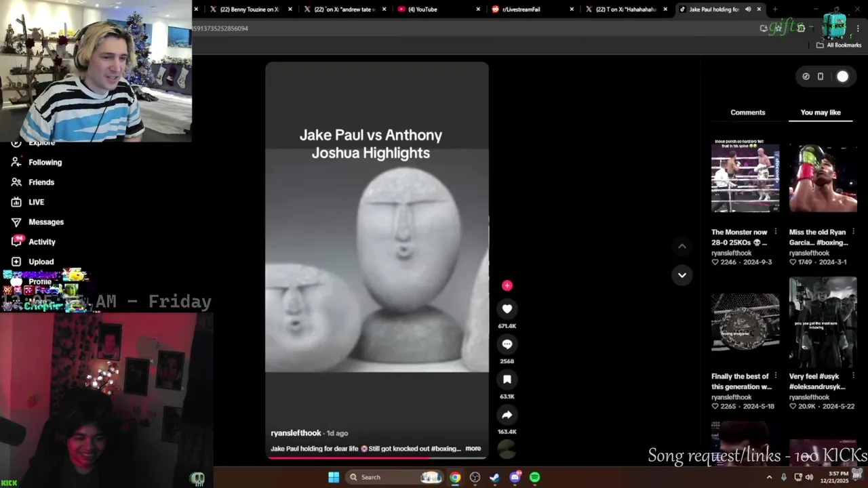Open the Chrome three-dot menu
Screen dimensions: 868x488
click(x=859, y=28)
